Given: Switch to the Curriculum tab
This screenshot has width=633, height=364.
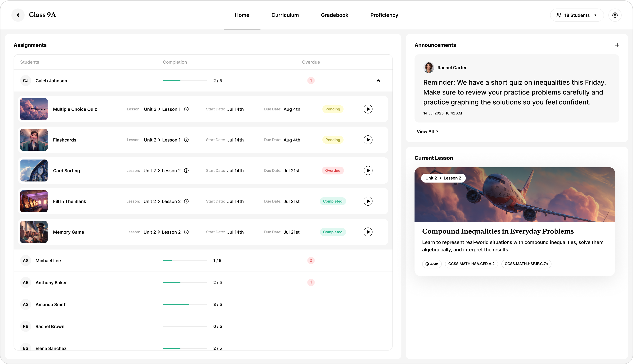Looking at the screenshot, I should pyautogui.click(x=285, y=15).
